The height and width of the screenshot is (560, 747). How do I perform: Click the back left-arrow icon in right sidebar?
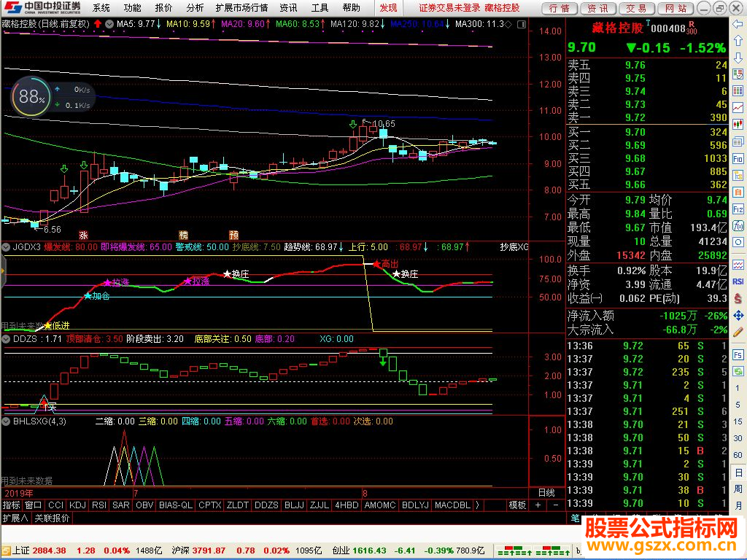[738, 24]
